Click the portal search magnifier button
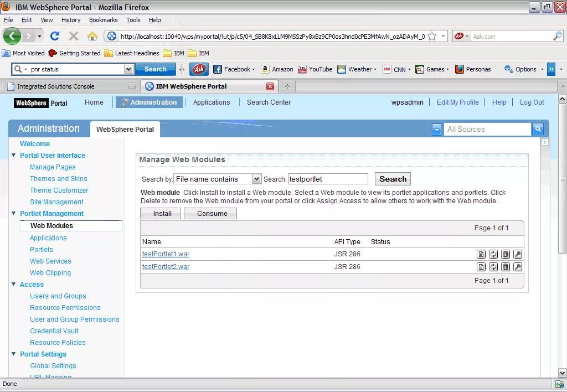 538,129
